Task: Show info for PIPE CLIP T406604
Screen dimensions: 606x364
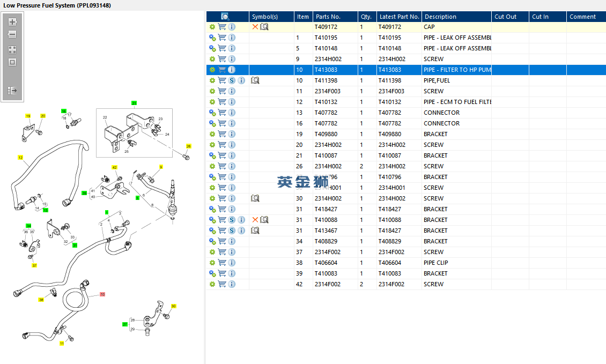Action: click(x=232, y=263)
